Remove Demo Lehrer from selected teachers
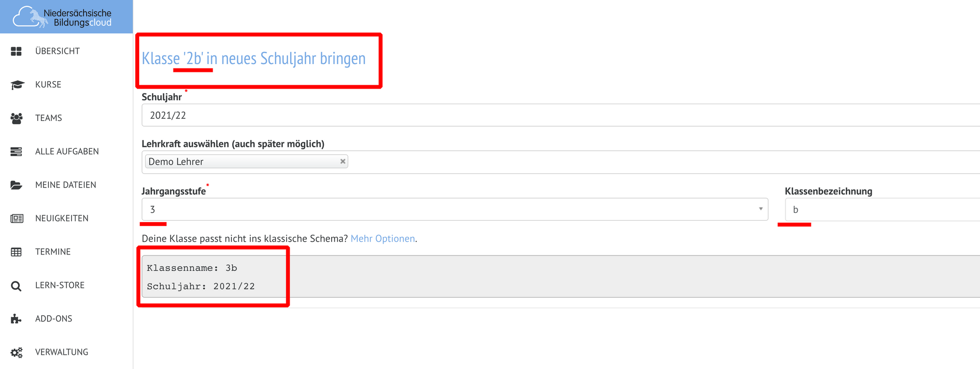This screenshot has width=980, height=369. click(343, 161)
